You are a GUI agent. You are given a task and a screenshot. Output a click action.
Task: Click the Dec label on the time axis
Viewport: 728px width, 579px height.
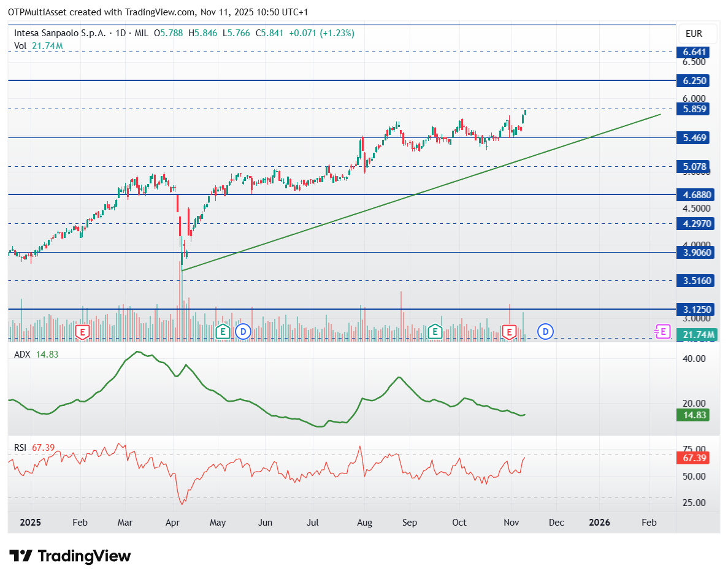(x=556, y=523)
